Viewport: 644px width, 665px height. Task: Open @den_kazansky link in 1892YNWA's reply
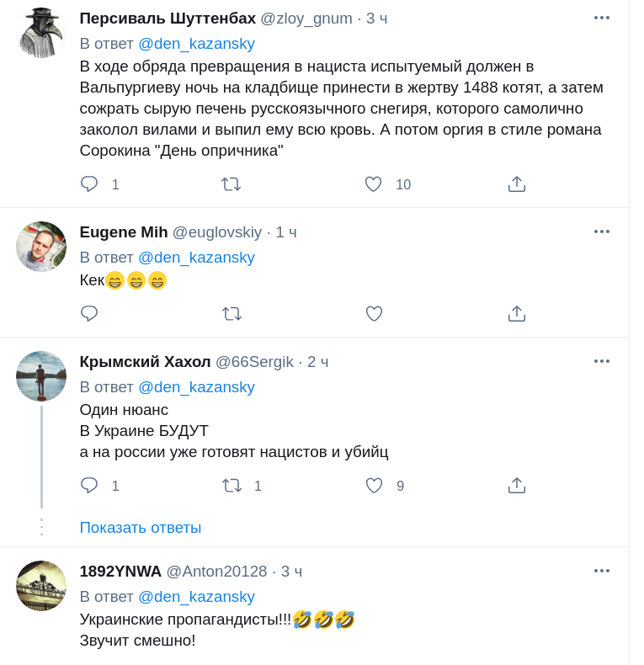pos(196,597)
